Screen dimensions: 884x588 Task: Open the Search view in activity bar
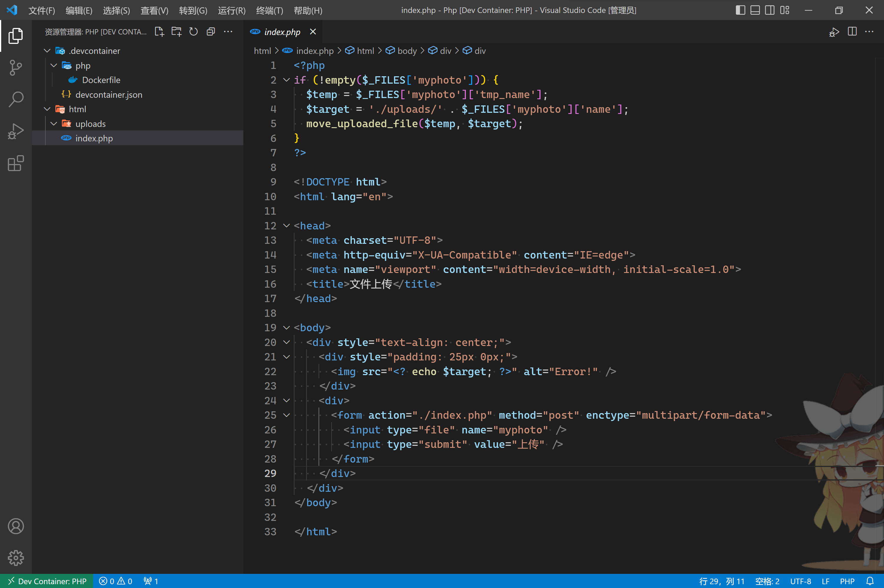[x=15, y=100]
